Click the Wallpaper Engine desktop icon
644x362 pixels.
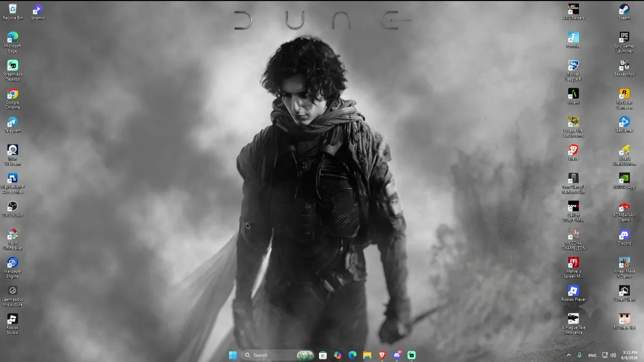[x=13, y=267]
